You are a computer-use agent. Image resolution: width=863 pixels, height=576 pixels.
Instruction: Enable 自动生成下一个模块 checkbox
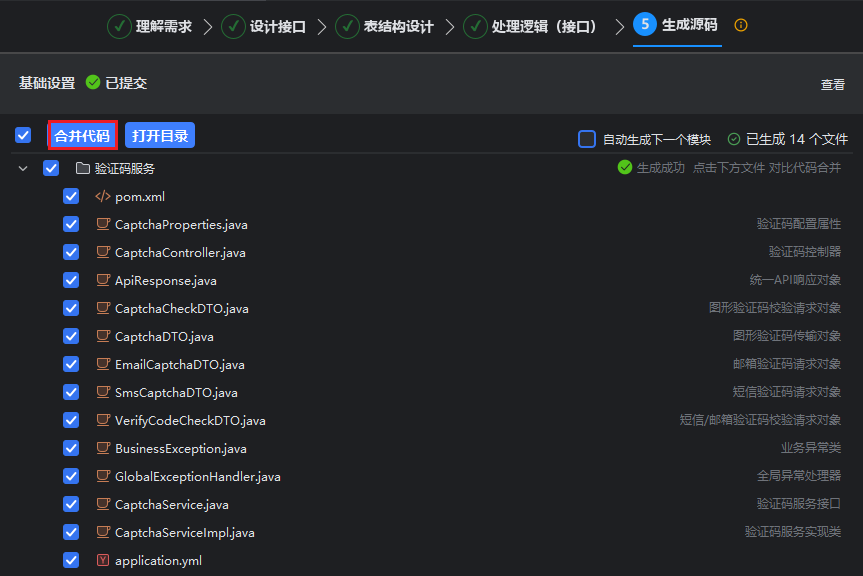click(x=587, y=139)
